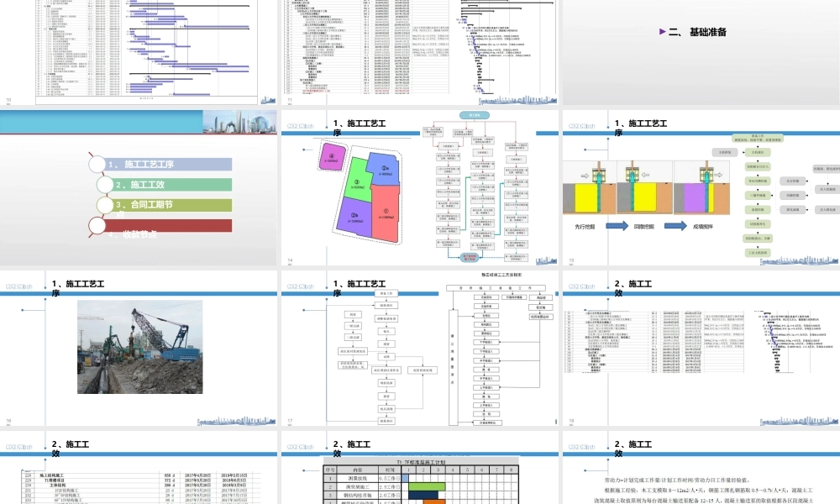The height and width of the screenshot is (504, 840).
Task: Click the red zone ① on site plan
Action: point(386,213)
